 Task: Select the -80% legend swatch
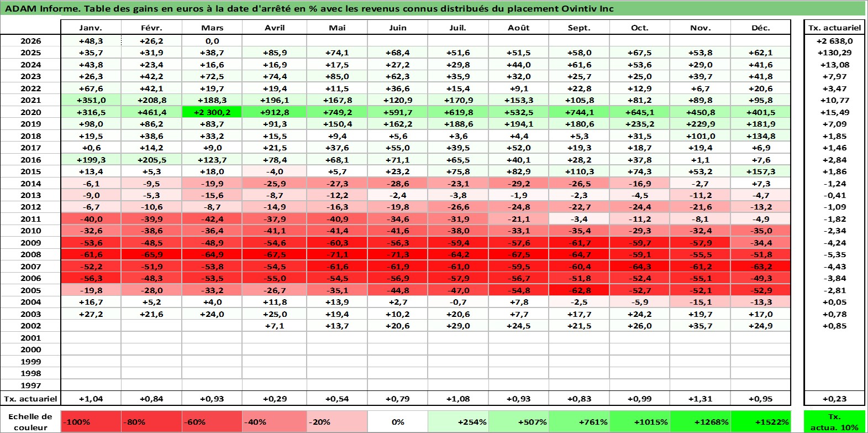point(151,421)
